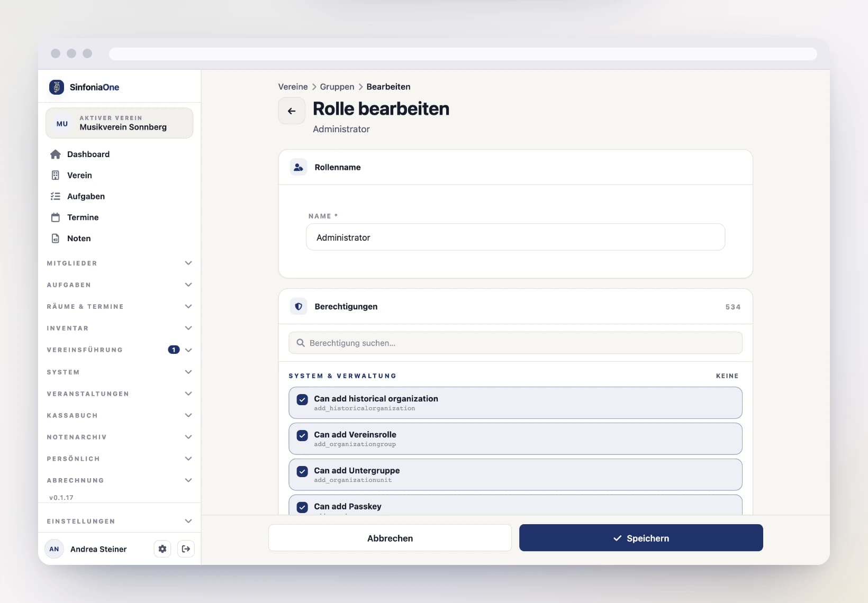Viewport: 868px width, 603px height.
Task: Click the Vereinsführung notification badge
Action: point(174,350)
